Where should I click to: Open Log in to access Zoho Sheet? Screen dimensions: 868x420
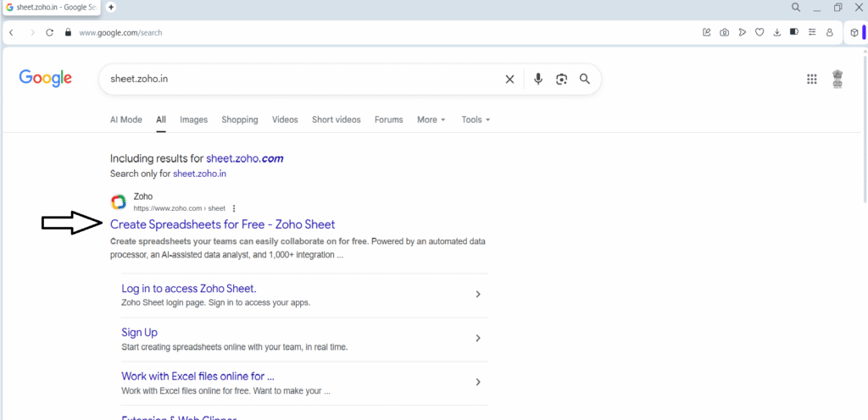pos(189,289)
